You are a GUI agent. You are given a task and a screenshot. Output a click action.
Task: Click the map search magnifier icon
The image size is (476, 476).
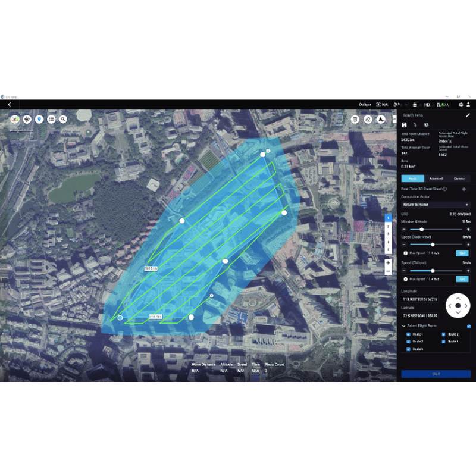click(x=63, y=119)
